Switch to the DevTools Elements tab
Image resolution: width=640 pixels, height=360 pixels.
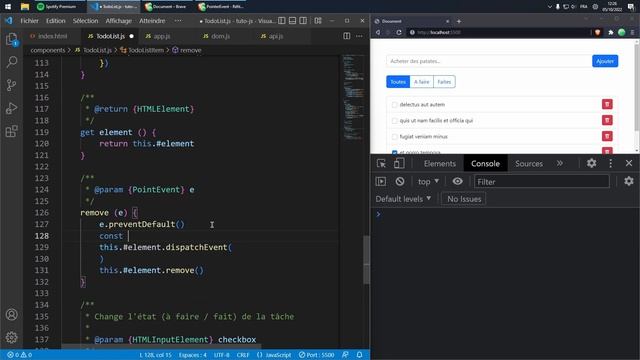[440, 163]
